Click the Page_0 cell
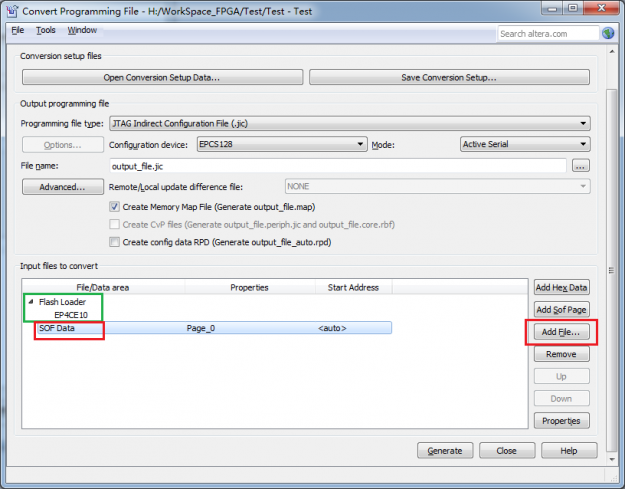Viewport: 625px width, 489px height. pyautogui.click(x=200, y=328)
